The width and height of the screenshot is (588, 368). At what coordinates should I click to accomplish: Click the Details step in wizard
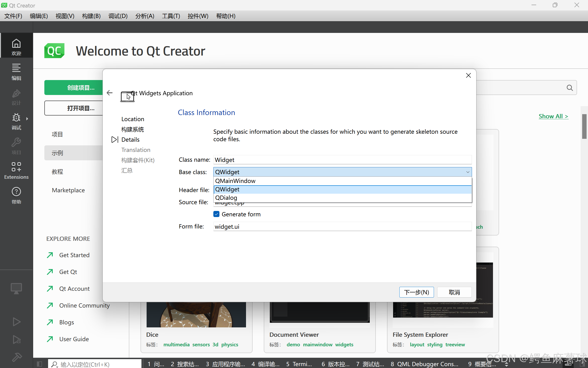(x=130, y=140)
